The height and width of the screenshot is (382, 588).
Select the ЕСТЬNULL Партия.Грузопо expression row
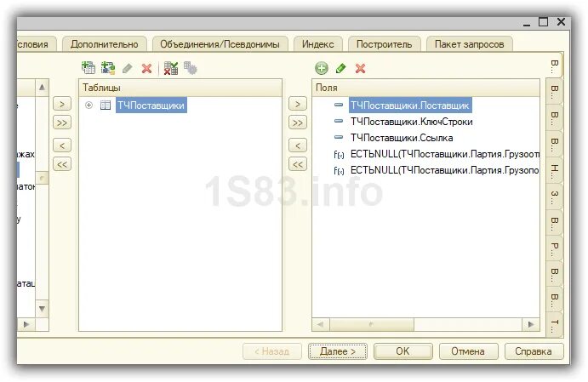(445, 170)
